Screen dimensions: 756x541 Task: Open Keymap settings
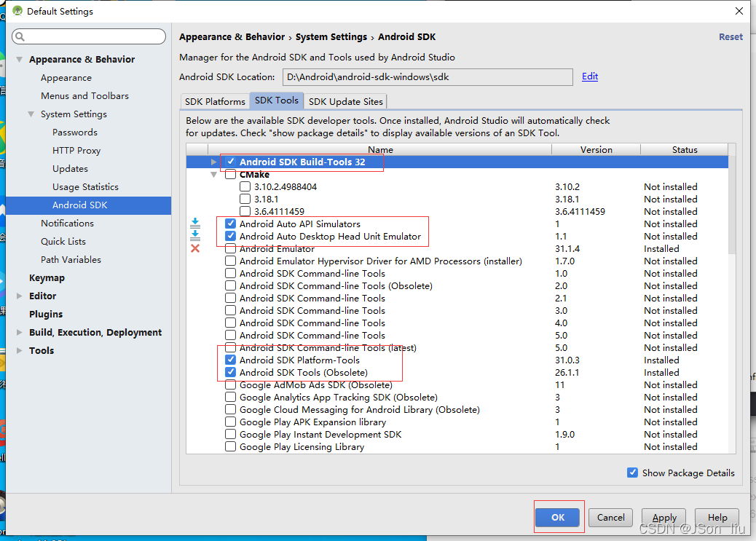tap(47, 277)
